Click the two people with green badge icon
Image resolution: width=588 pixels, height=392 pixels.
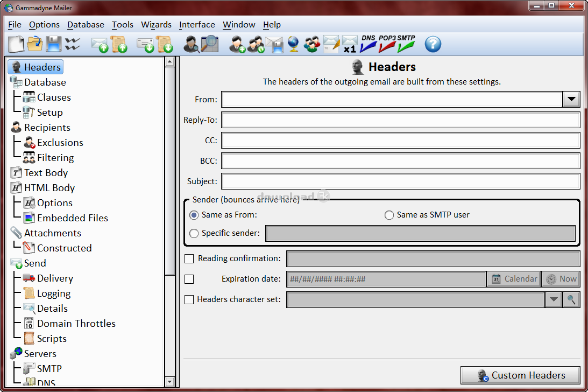pos(256,44)
